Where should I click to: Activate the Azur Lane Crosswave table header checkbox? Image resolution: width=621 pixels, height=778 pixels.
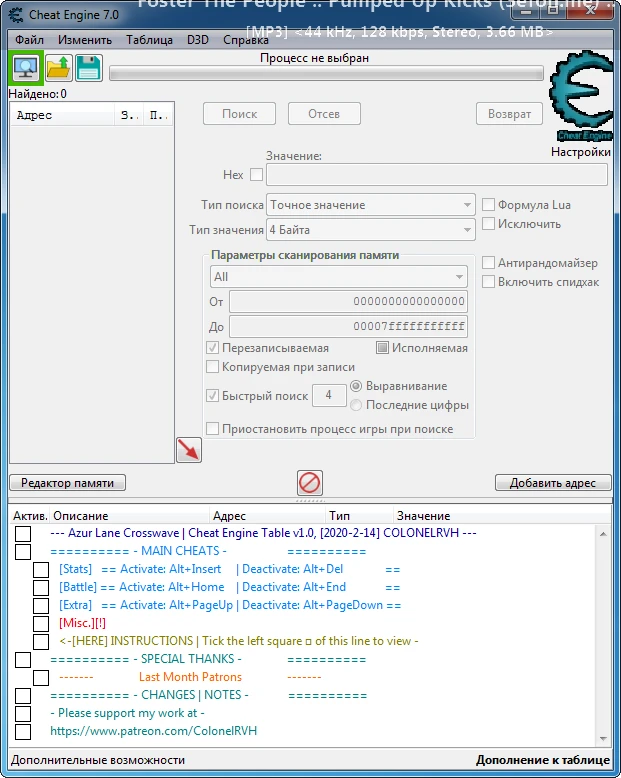coord(23,534)
